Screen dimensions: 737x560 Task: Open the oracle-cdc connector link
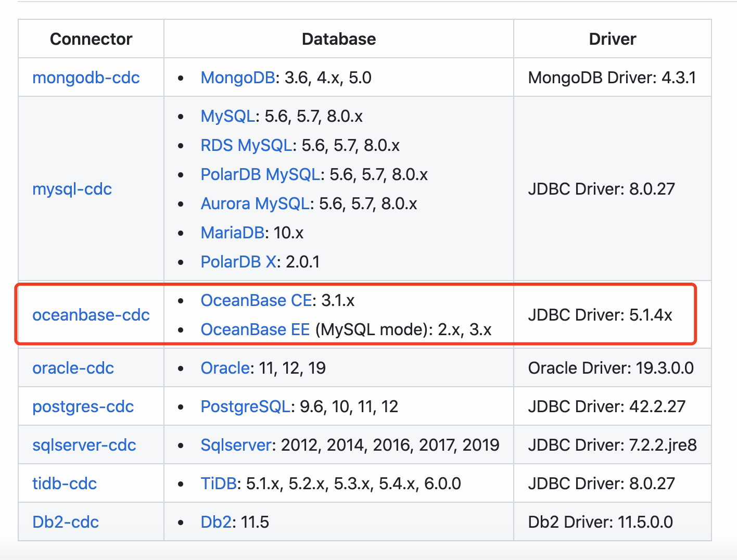click(x=73, y=368)
